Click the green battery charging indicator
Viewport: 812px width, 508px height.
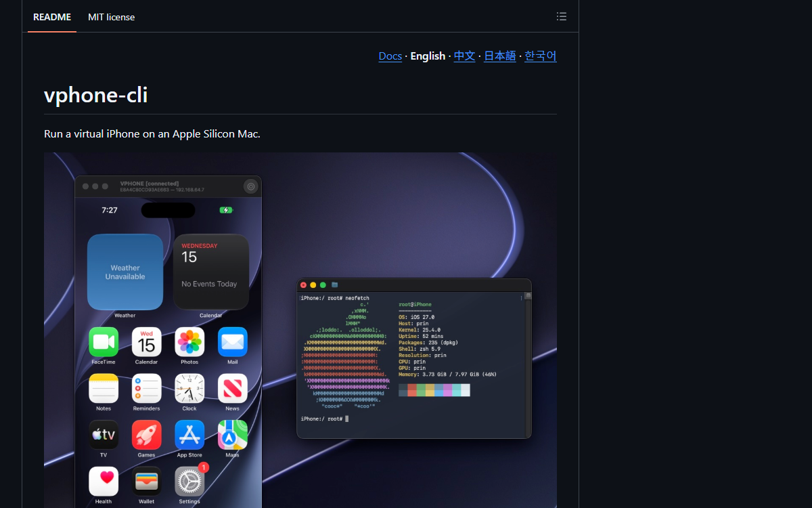coord(226,210)
